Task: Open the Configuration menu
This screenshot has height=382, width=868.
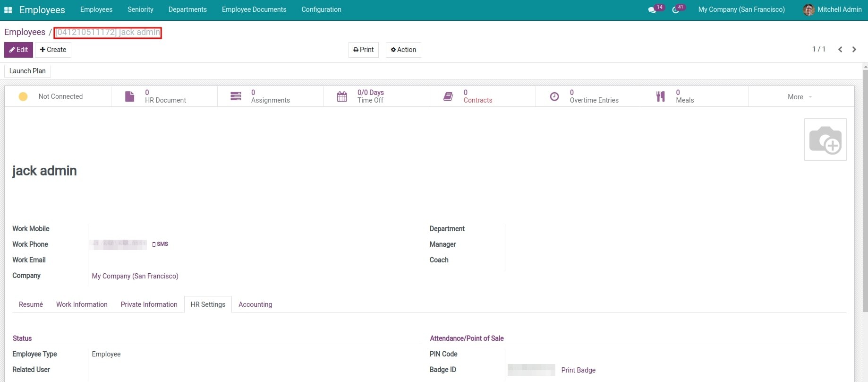Action: 321,9
